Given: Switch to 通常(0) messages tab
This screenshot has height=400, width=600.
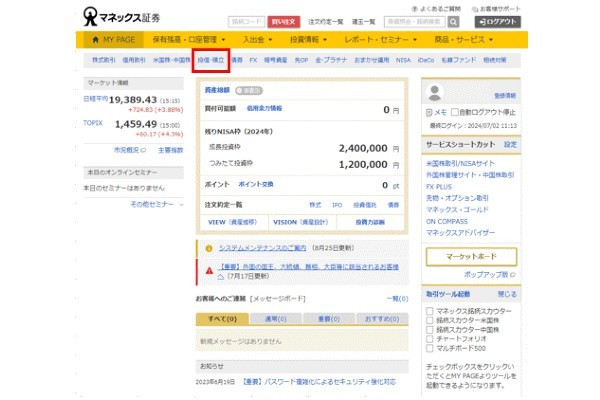Looking at the screenshot, I should coord(276,318).
